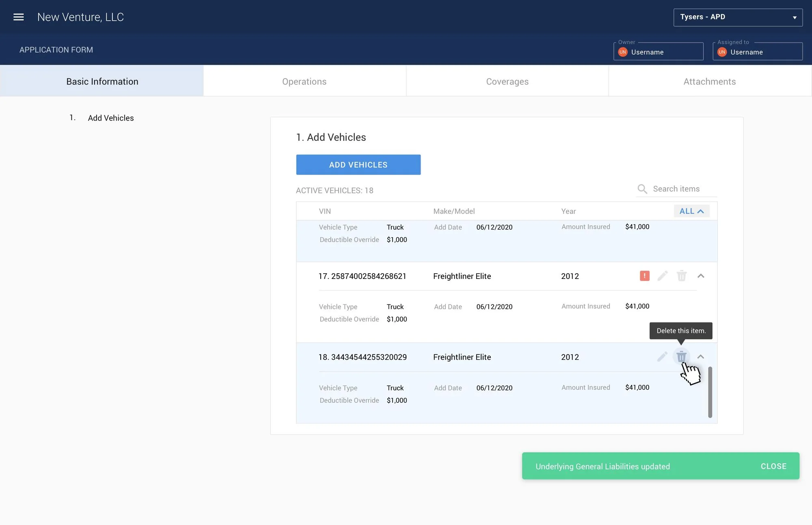Viewport: 812px width, 525px height.
Task: Click vehicle 18's year 2012 value
Action: [x=570, y=357]
